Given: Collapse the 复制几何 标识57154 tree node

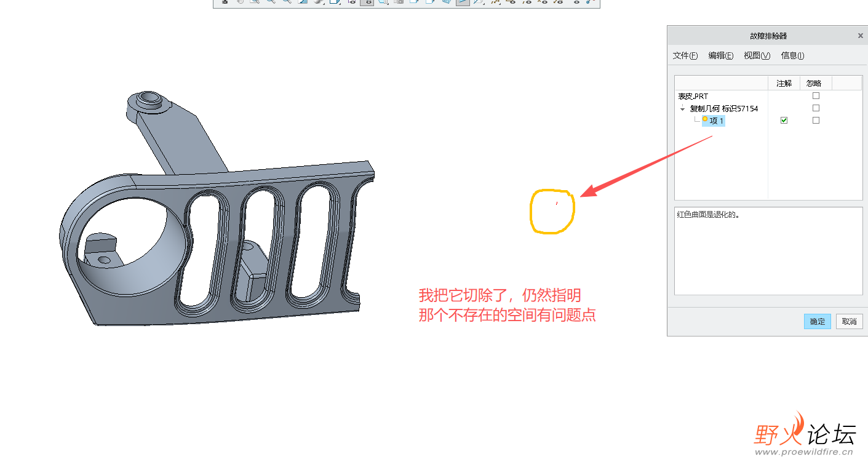Looking at the screenshot, I should point(682,108).
